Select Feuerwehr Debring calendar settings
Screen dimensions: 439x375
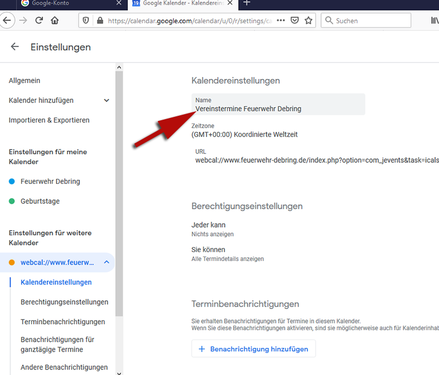click(x=50, y=181)
